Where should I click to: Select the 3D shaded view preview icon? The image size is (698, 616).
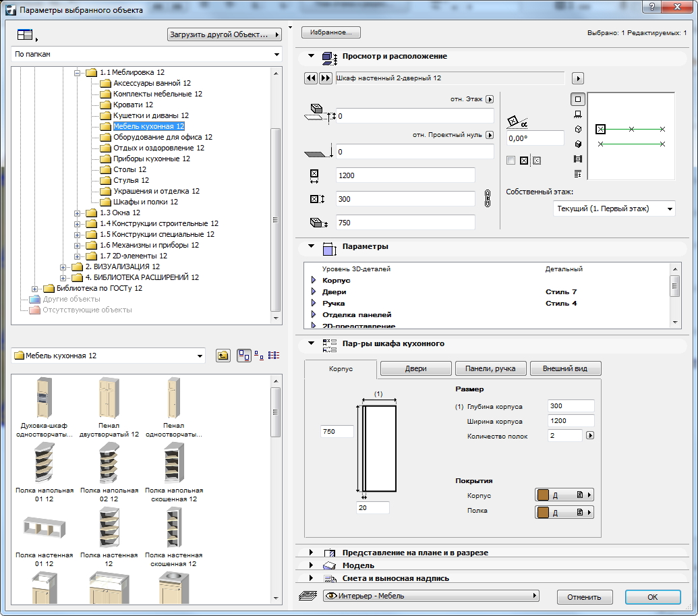pyautogui.click(x=578, y=144)
